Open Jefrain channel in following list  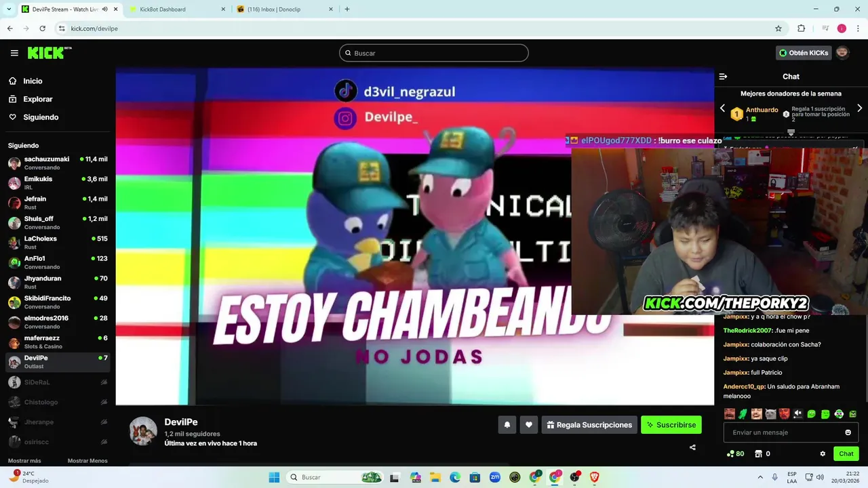click(x=58, y=203)
